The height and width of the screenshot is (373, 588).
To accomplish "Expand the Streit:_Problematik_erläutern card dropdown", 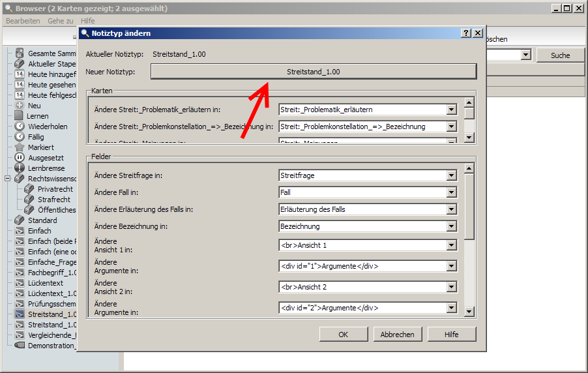I will click(x=451, y=110).
